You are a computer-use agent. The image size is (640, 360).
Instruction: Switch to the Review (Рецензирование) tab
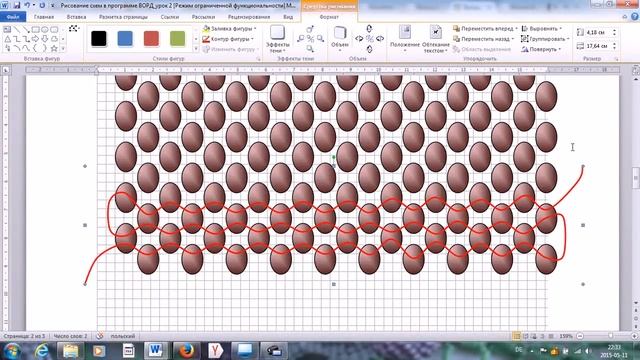tap(249, 17)
